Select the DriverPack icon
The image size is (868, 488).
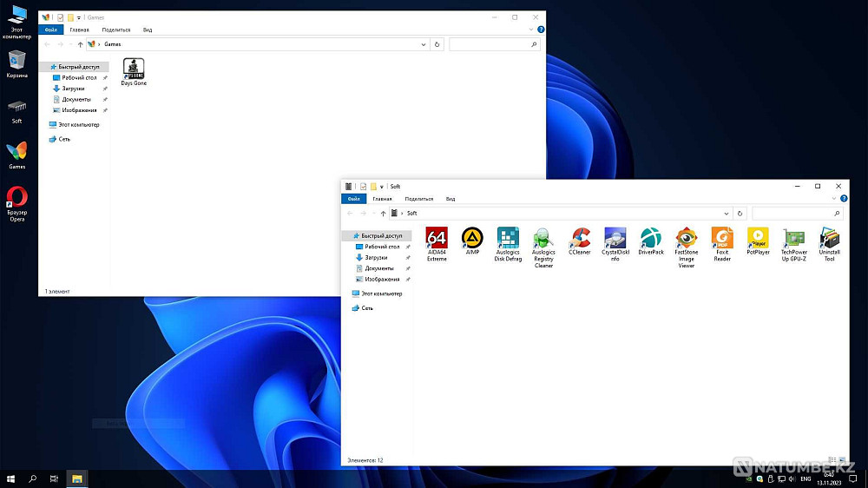tap(651, 241)
